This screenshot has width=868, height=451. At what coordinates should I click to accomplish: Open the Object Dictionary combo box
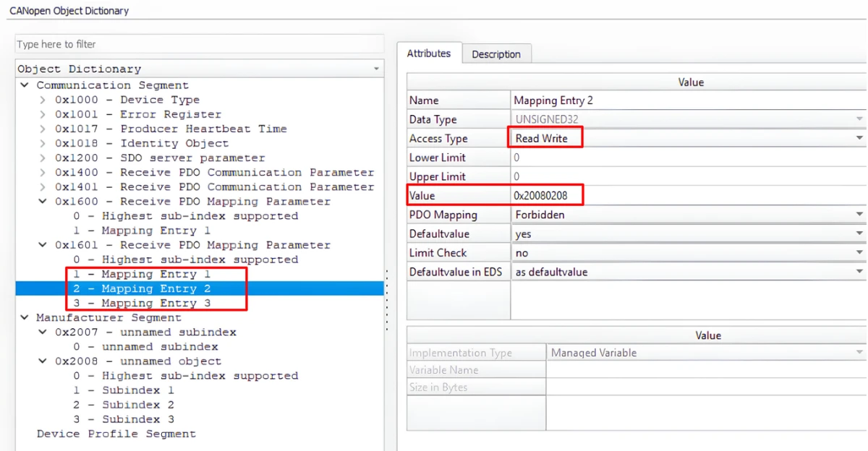200,69
